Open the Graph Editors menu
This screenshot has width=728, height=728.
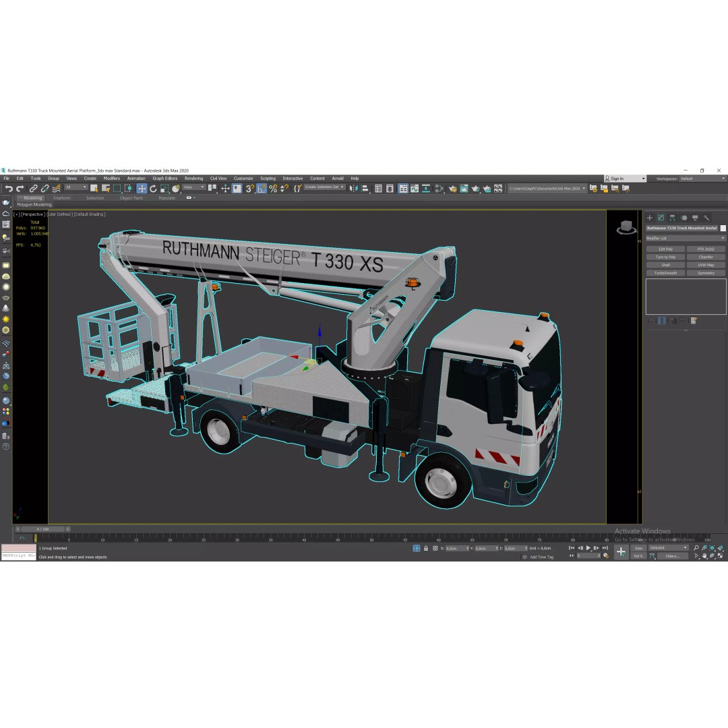(165, 178)
